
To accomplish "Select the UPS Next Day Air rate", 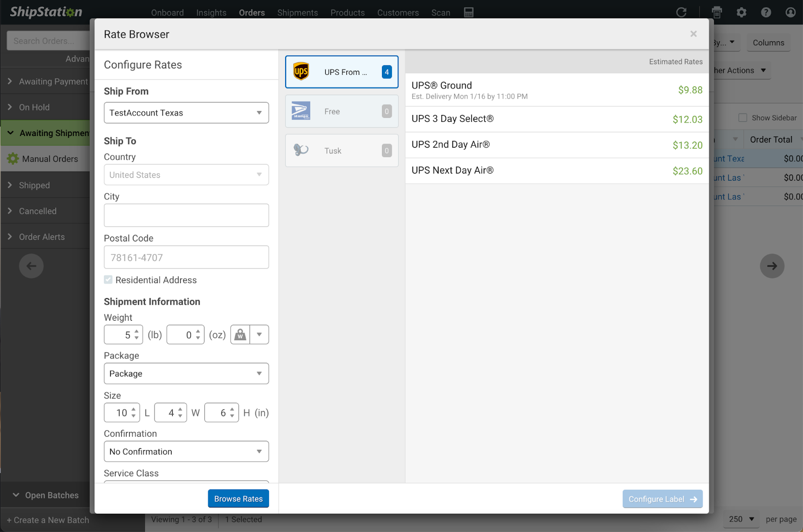I will click(557, 171).
